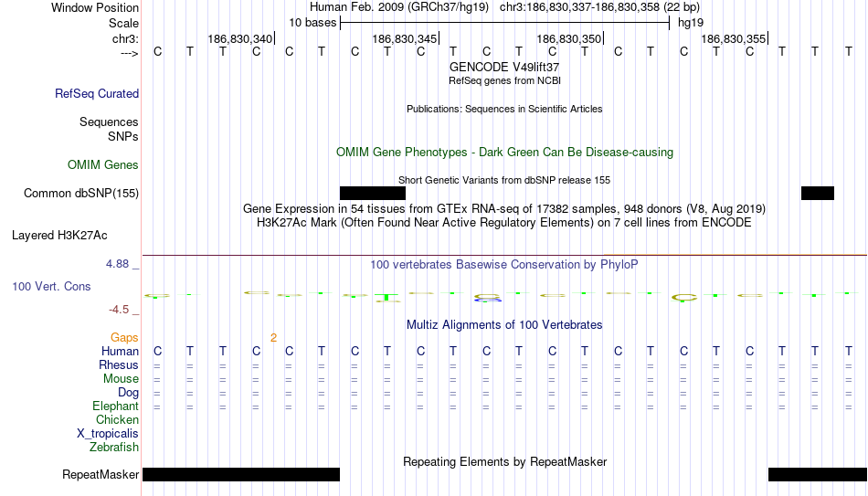Click the 186,830,340 ruler coordinate
Viewport: 868px width, 496px height.
point(240,38)
